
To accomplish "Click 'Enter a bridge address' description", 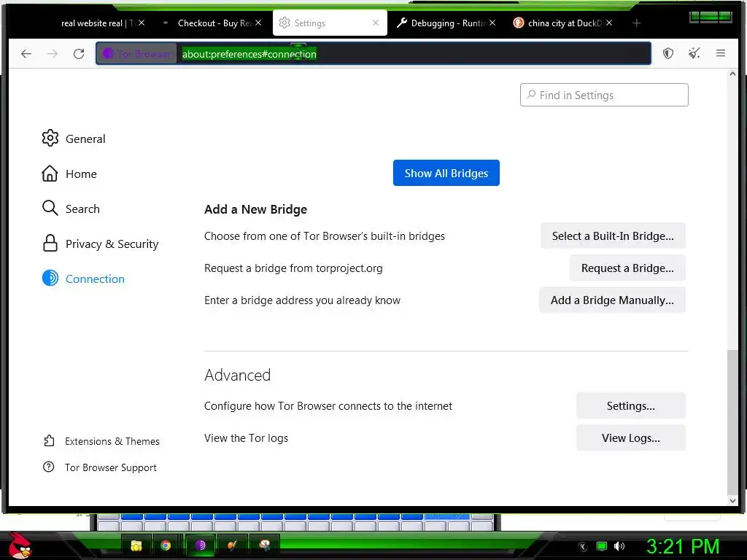I will 303,300.
